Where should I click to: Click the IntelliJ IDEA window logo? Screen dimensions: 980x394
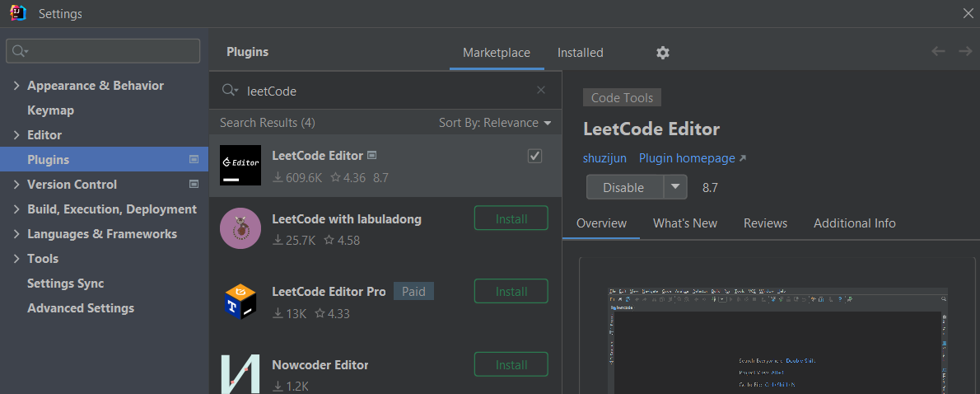point(17,13)
